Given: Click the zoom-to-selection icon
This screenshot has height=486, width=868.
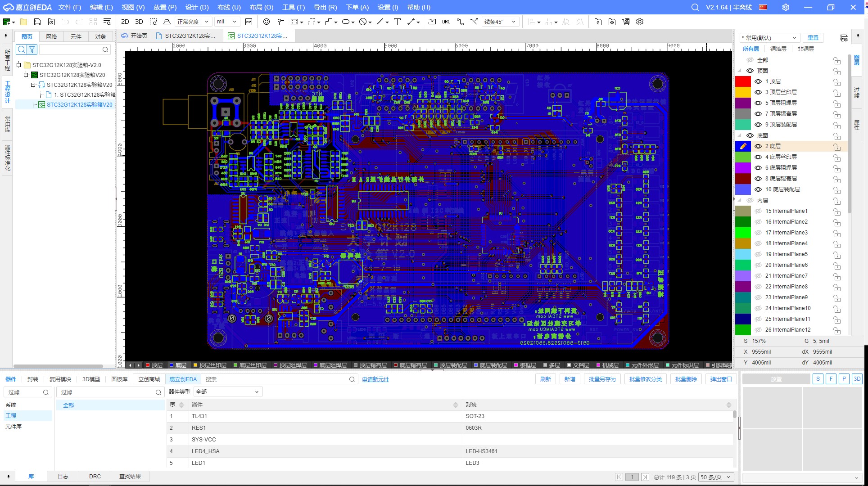Looking at the screenshot, I should pos(153,22).
